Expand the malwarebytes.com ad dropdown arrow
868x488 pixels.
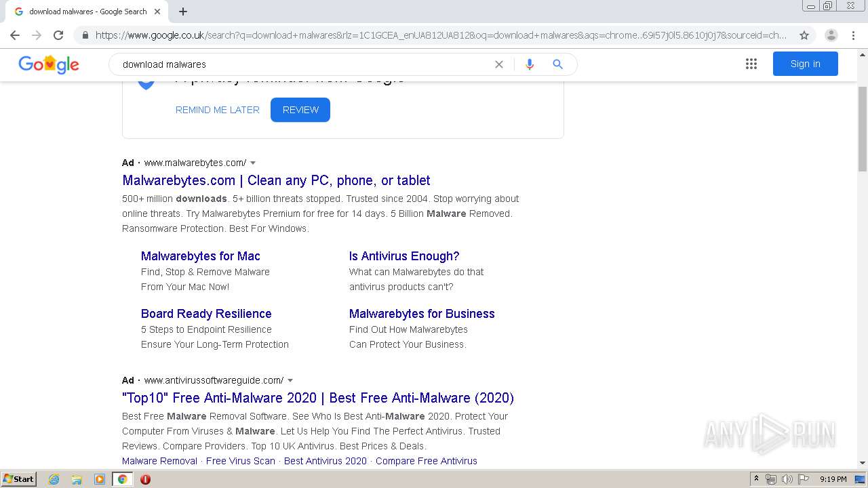pyautogui.click(x=253, y=163)
